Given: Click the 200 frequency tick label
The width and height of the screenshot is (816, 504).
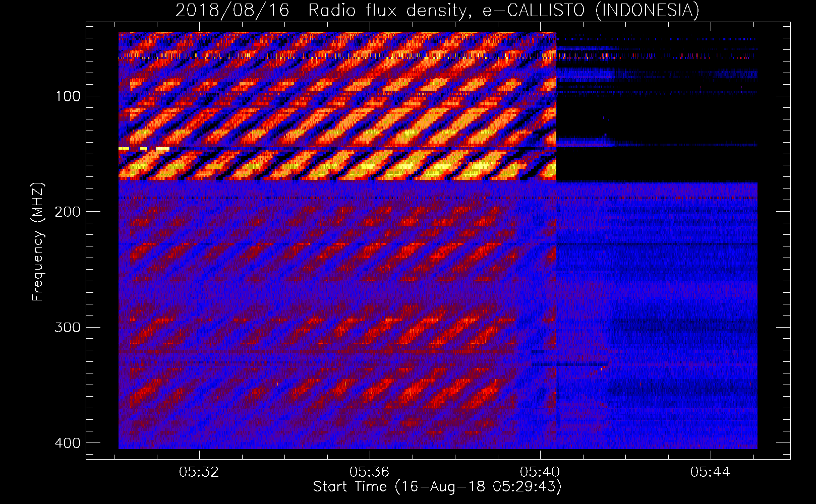Looking at the screenshot, I should [x=68, y=212].
